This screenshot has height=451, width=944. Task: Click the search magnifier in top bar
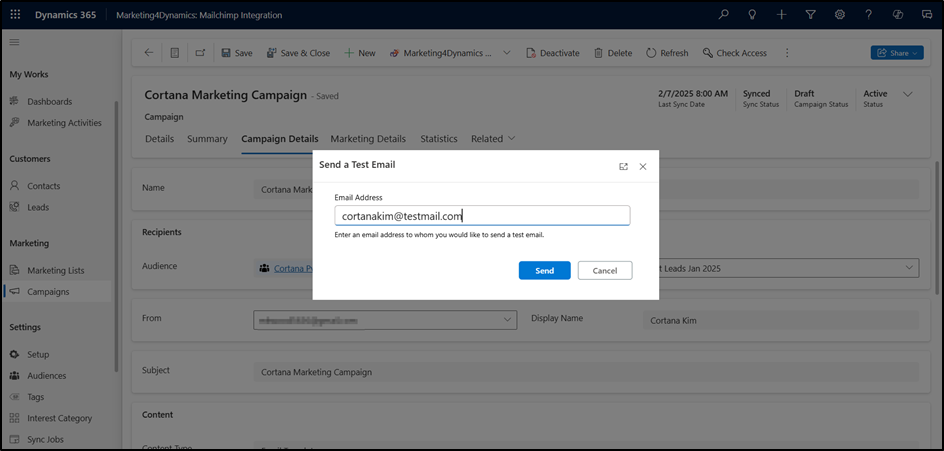pos(723,15)
